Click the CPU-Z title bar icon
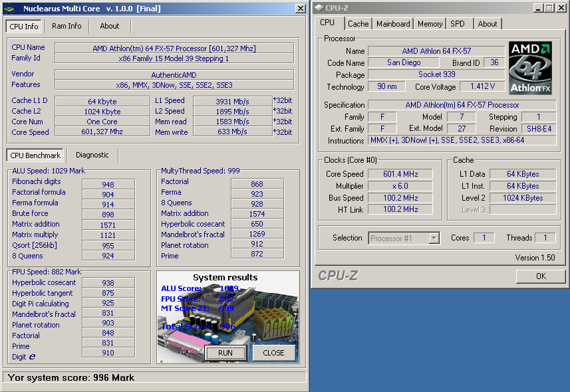 [x=320, y=8]
